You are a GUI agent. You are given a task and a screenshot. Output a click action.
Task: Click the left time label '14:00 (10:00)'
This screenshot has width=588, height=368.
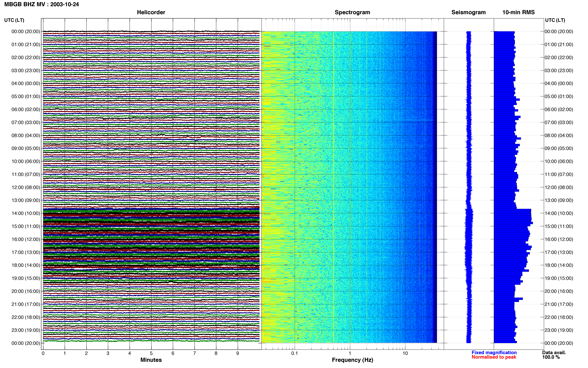pos(26,213)
